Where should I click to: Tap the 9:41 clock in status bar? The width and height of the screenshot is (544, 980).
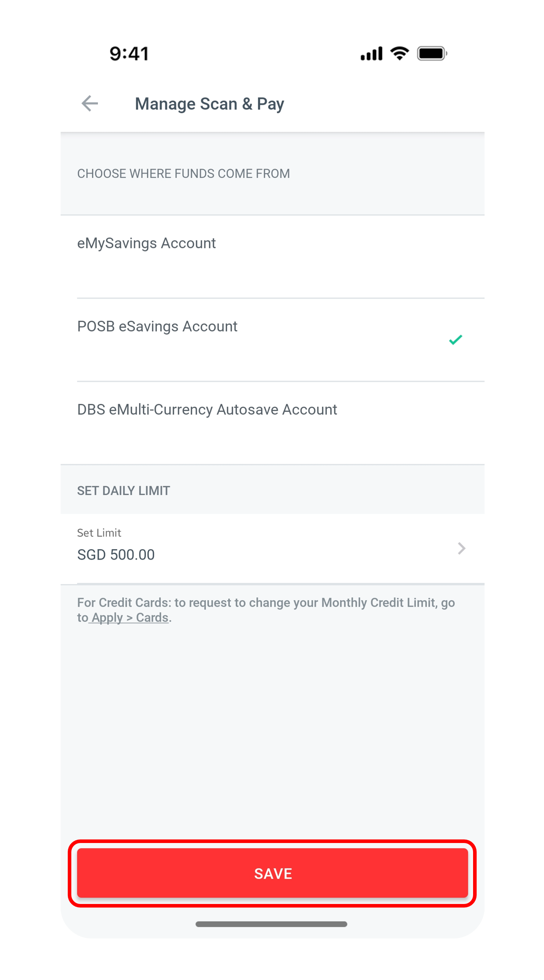(x=129, y=53)
